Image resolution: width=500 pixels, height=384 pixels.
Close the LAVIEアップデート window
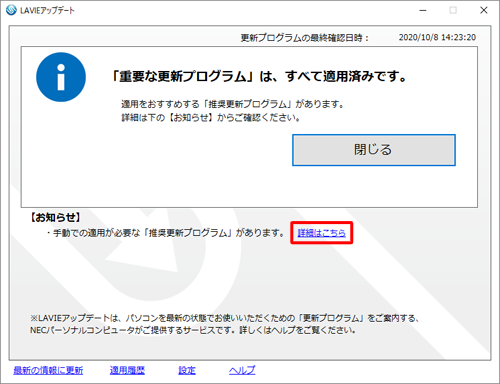click(x=484, y=10)
